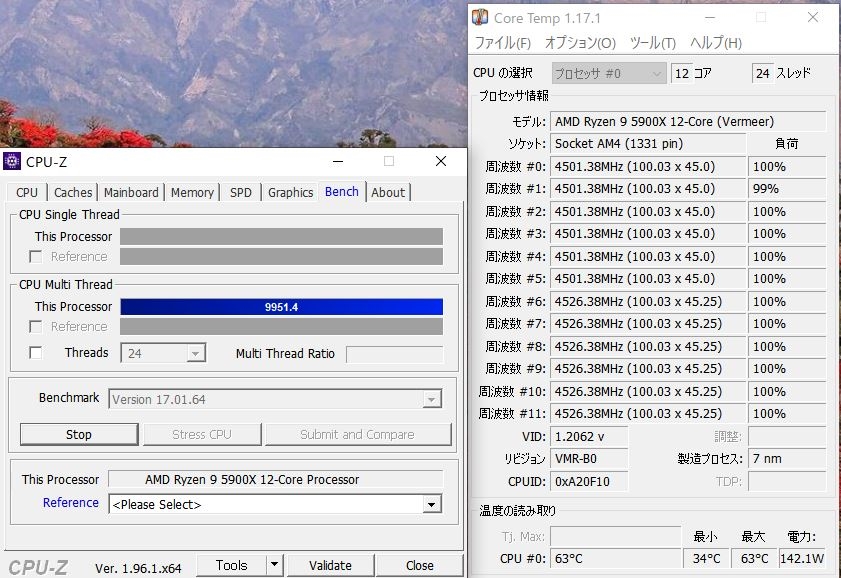
Task: Click the power value 142.1W
Action: [802, 559]
